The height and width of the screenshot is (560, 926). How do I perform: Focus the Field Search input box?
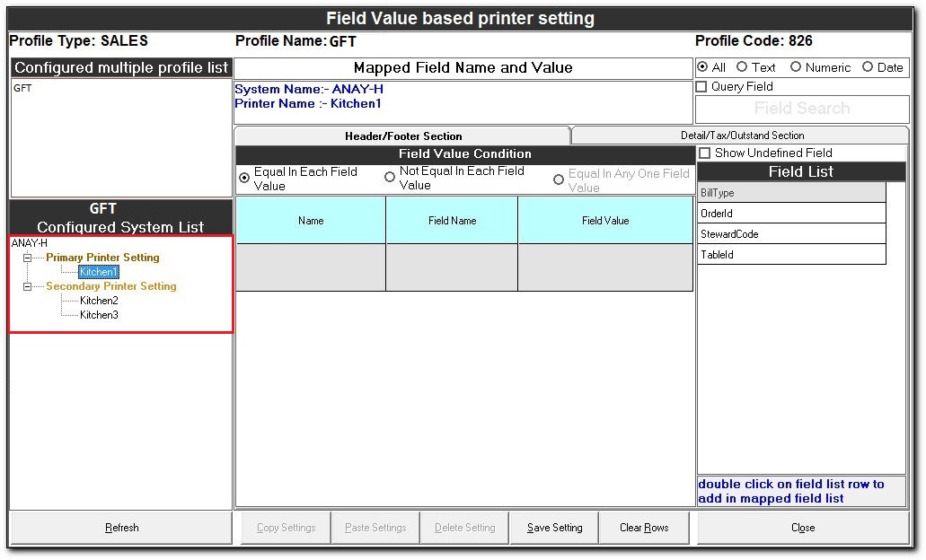(x=802, y=109)
